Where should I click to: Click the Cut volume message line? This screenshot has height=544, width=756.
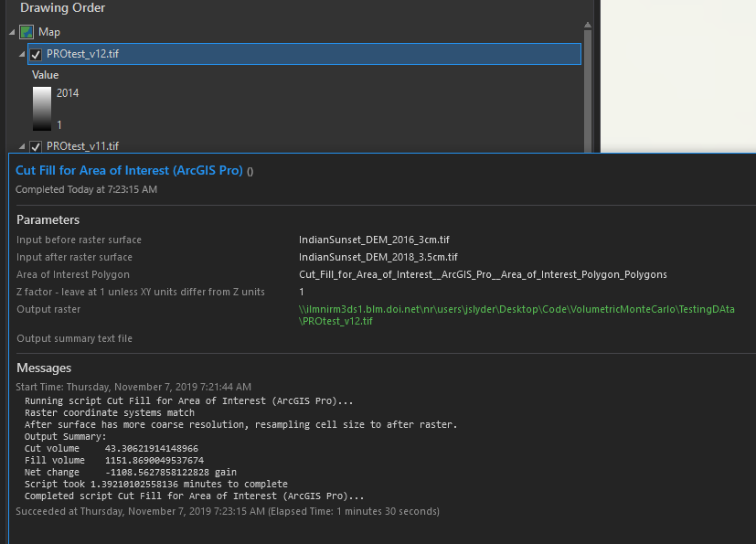click(112, 449)
